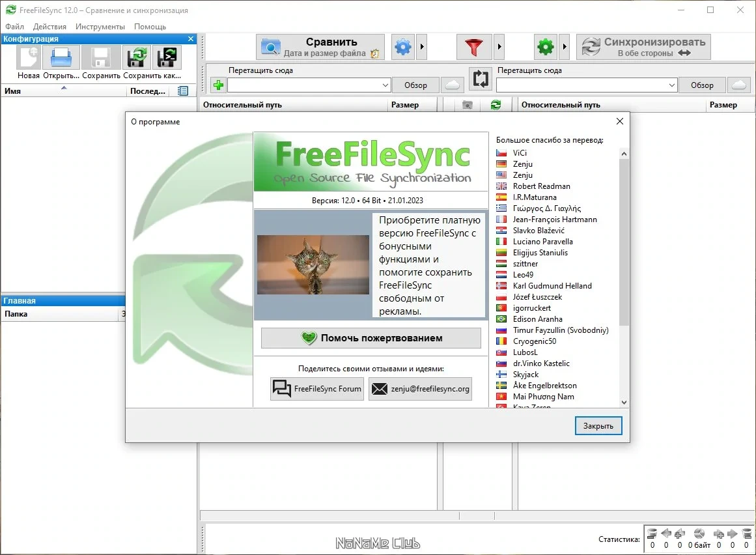
Task: Open comparison settings blue gear
Action: pyautogui.click(x=403, y=47)
